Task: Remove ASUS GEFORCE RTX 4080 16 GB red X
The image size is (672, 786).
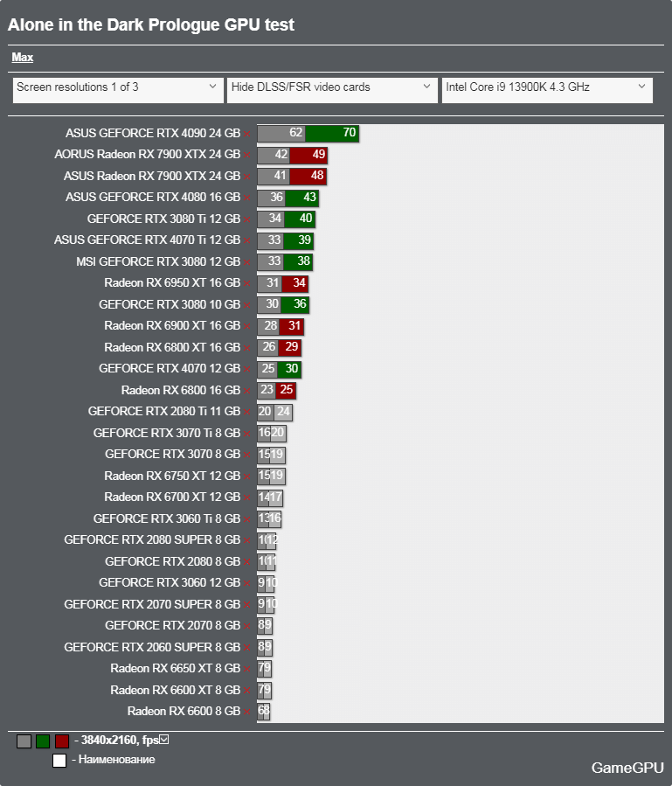Action: click(247, 198)
